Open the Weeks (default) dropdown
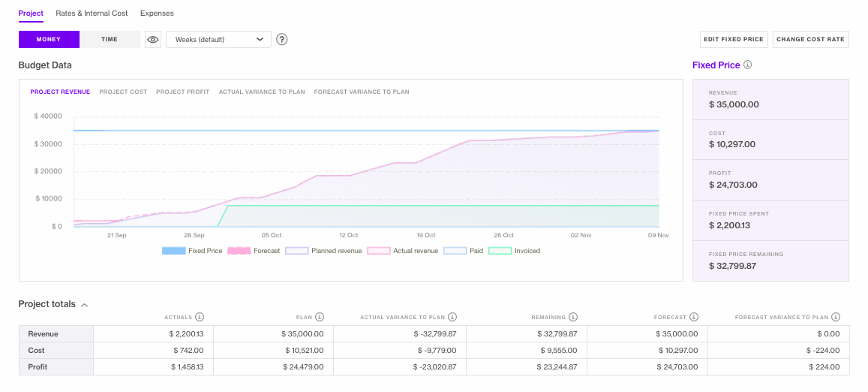This screenshot has width=868, height=392. [218, 39]
